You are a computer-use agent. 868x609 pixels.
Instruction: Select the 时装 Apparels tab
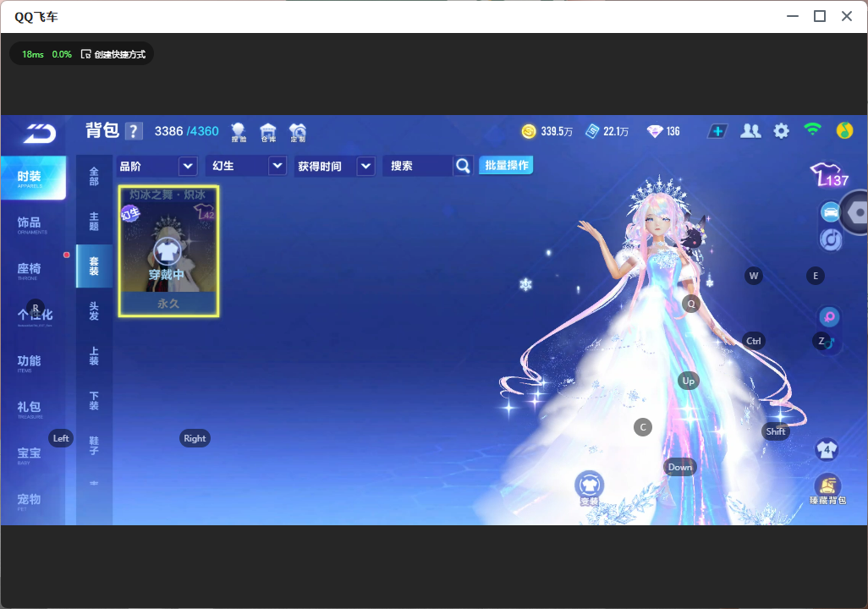[x=33, y=178]
